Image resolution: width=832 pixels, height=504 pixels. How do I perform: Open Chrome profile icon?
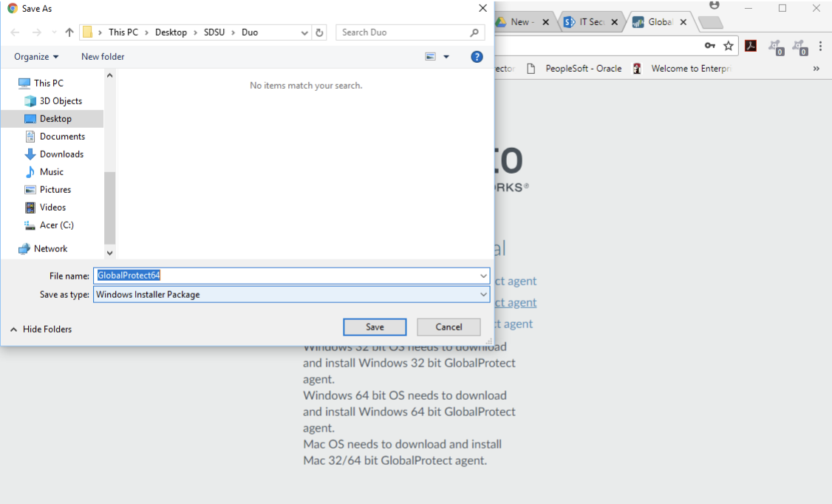pyautogui.click(x=715, y=5)
